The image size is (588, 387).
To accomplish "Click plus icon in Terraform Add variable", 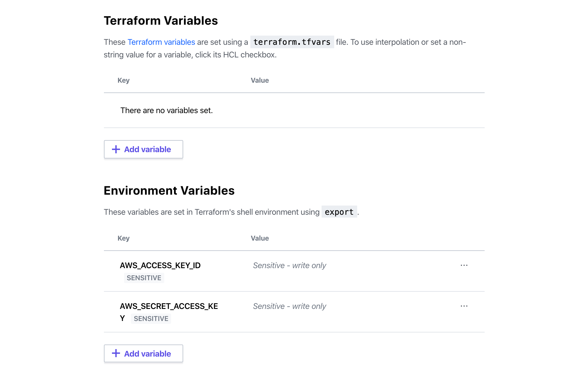I will click(116, 149).
